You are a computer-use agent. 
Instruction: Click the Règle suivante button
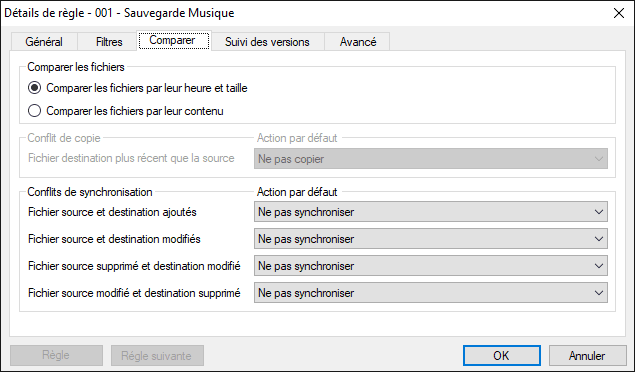(x=157, y=355)
